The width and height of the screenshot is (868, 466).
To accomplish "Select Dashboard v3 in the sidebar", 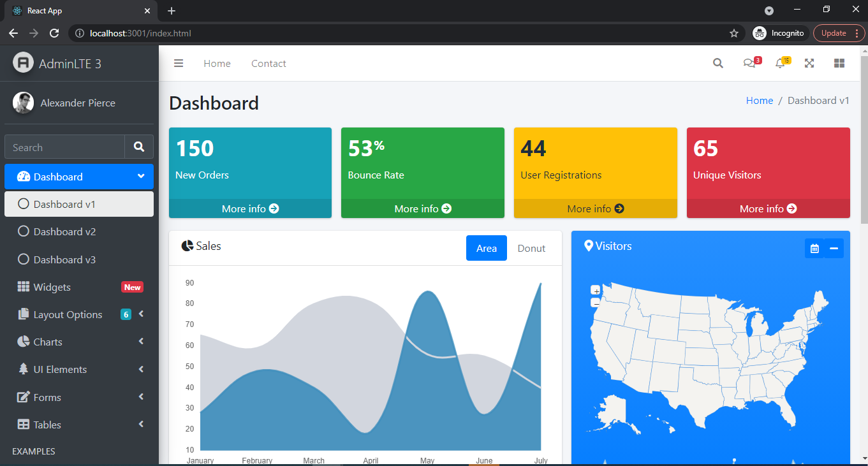I will (64, 259).
